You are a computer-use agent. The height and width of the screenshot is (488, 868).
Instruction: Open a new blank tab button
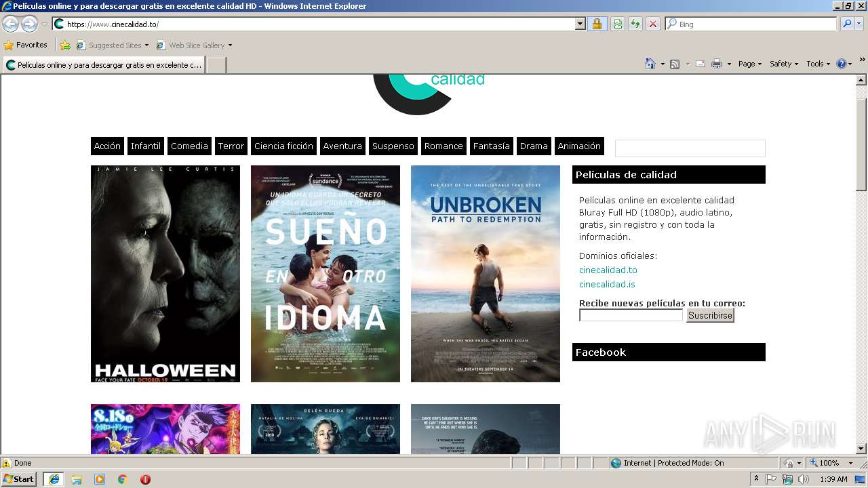tap(216, 65)
